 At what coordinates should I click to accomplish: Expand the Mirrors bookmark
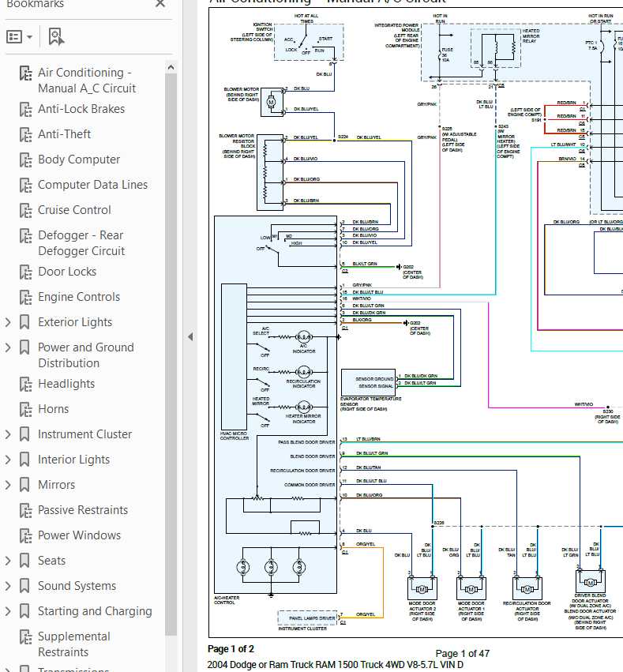click(x=8, y=485)
